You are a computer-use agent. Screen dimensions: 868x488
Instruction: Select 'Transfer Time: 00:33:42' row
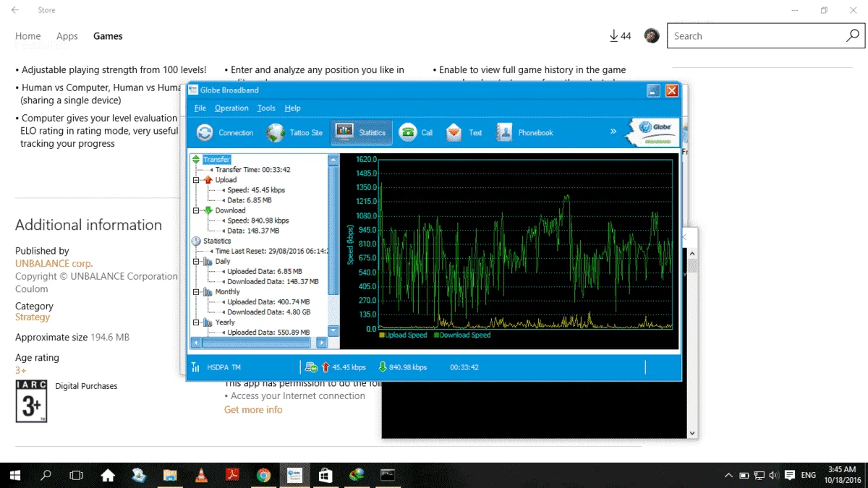pyautogui.click(x=252, y=170)
